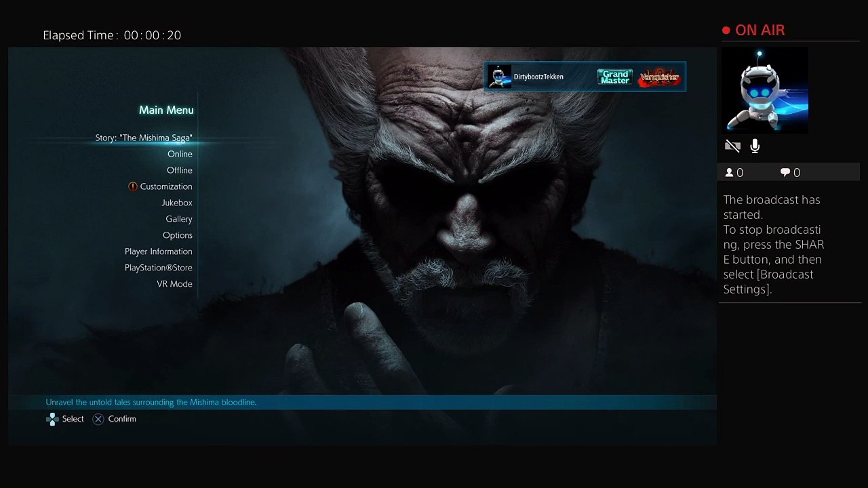Select Story: "The Mishima Saga" menu entry
Screen dimensions: 868x488
144,138
